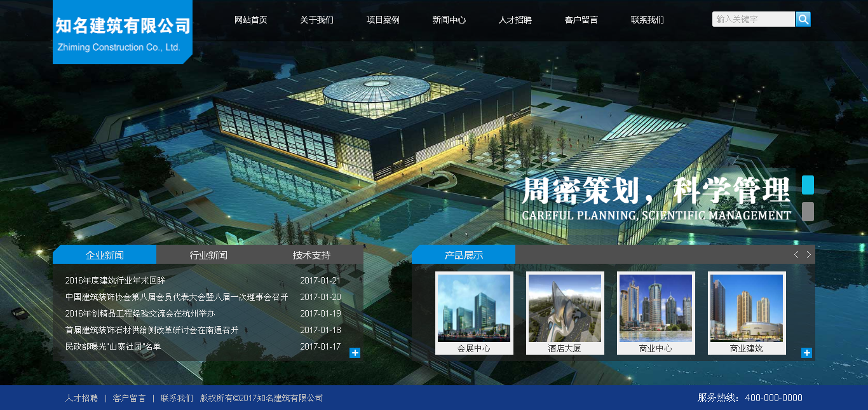Image resolution: width=868 pixels, height=410 pixels.
Task: Click the plus icon under product showcase
Action: 806,353
